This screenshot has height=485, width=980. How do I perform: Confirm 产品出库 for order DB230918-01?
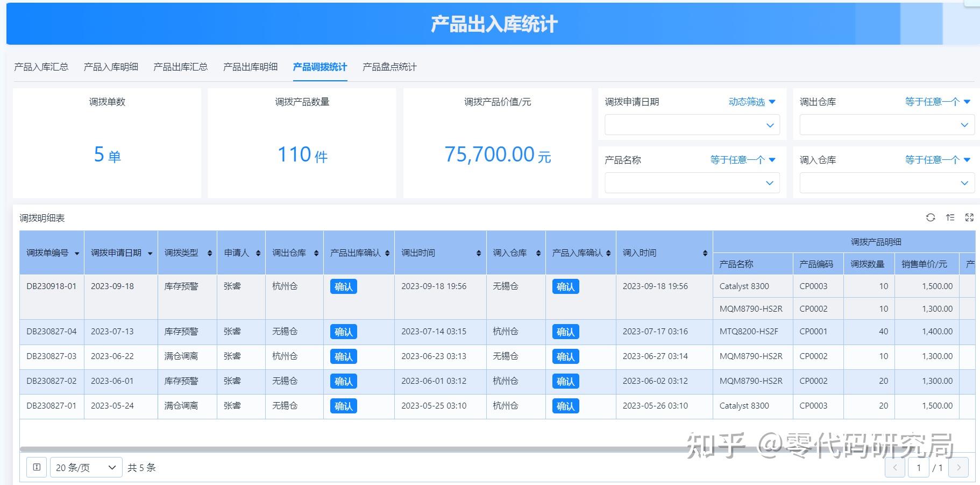[343, 286]
